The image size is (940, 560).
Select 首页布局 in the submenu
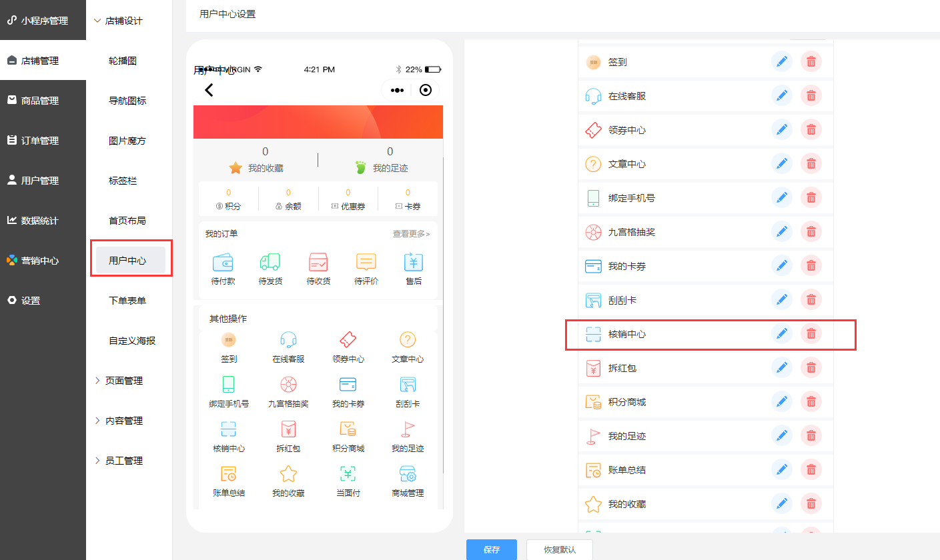click(x=127, y=221)
